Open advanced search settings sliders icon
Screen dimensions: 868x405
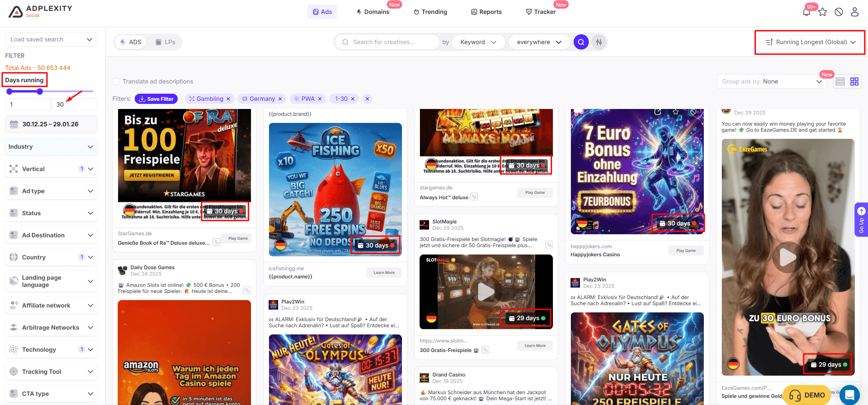599,42
